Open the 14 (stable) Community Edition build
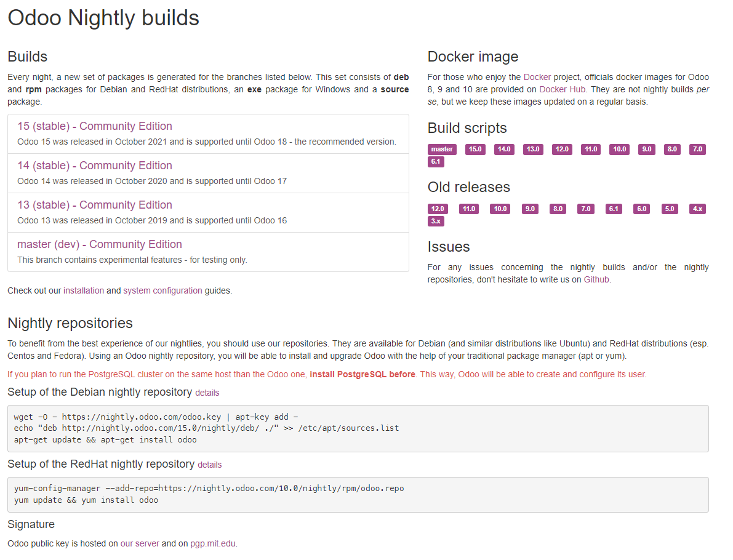 click(95, 166)
